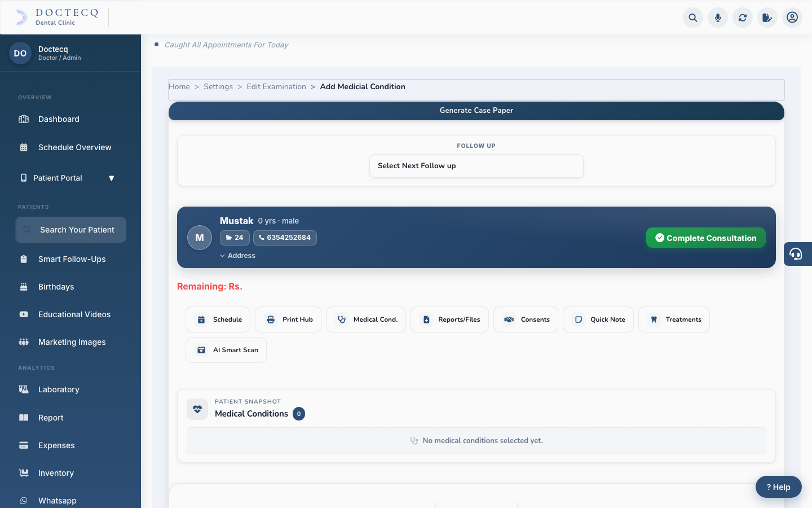Click the Medical Conditions count badge
This screenshot has height=508, width=812.
(299, 414)
